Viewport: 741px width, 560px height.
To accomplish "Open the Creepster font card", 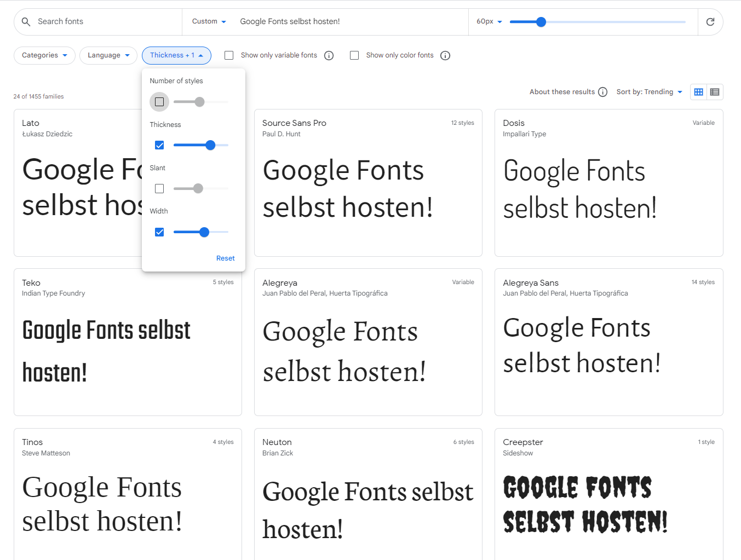I will (x=608, y=494).
